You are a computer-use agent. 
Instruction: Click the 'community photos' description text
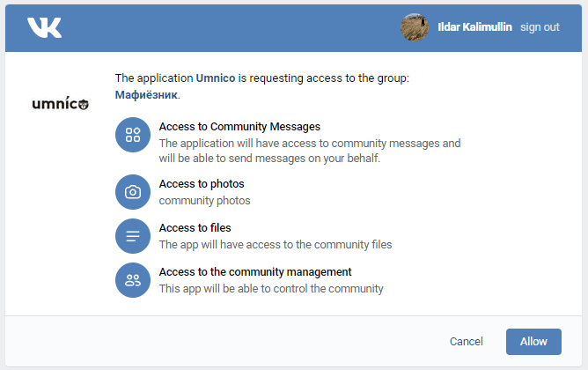[204, 201]
